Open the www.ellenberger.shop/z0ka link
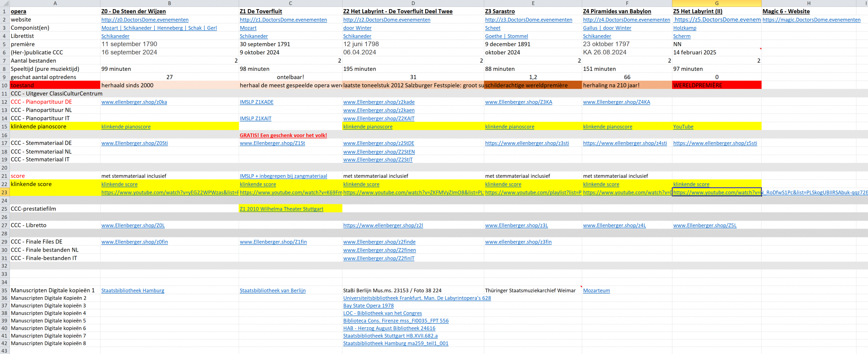The image size is (868, 354). point(134,102)
